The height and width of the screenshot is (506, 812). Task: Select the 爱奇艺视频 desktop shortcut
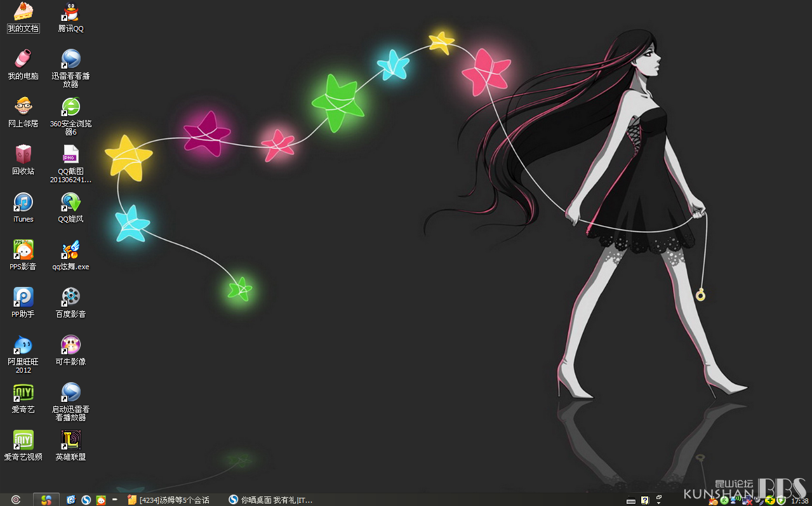(x=23, y=445)
